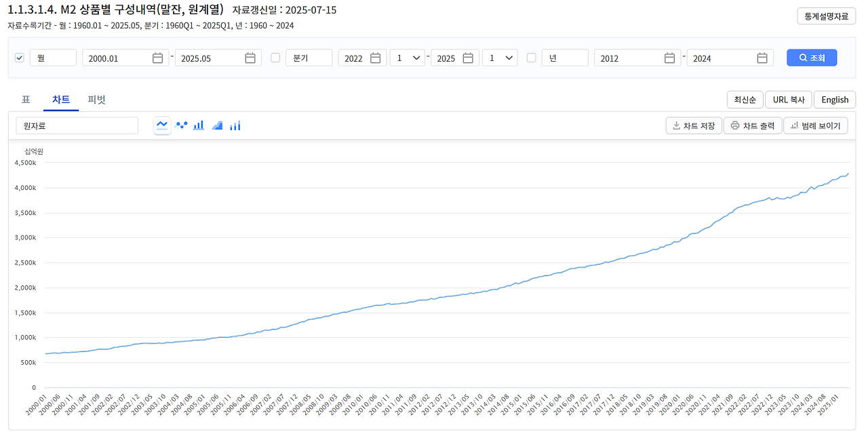This screenshot has width=868, height=432.
Task: Click the yearly start field 2012
Action: click(x=637, y=58)
